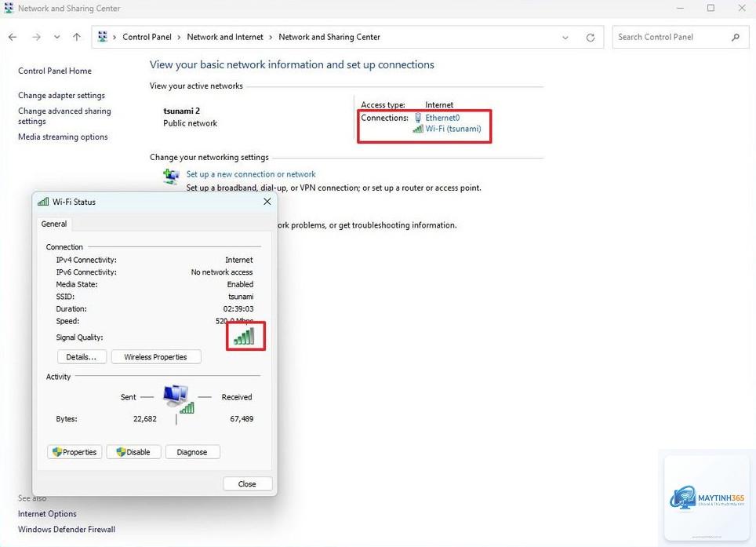Open the recent locations dropdown arrow

(57, 37)
